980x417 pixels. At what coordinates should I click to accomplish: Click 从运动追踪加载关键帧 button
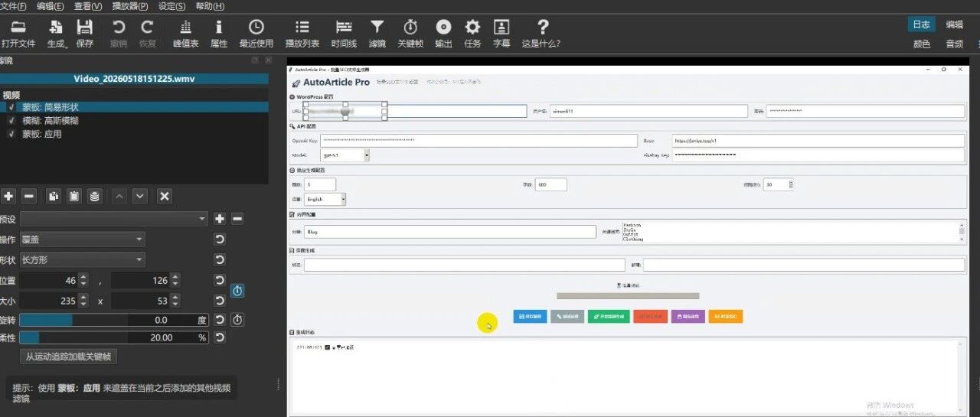pyautogui.click(x=68, y=357)
